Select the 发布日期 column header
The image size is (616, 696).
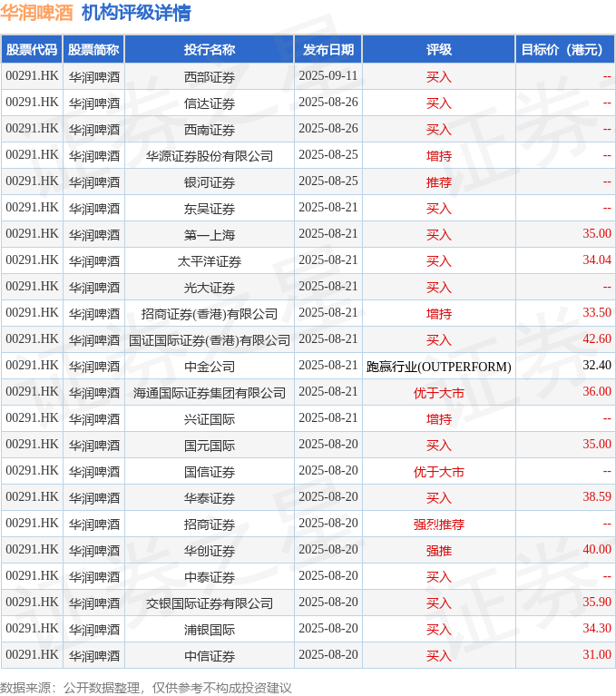tap(328, 49)
